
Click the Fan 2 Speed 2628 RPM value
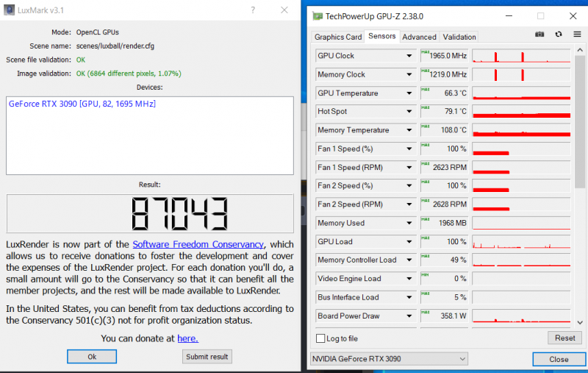450,205
